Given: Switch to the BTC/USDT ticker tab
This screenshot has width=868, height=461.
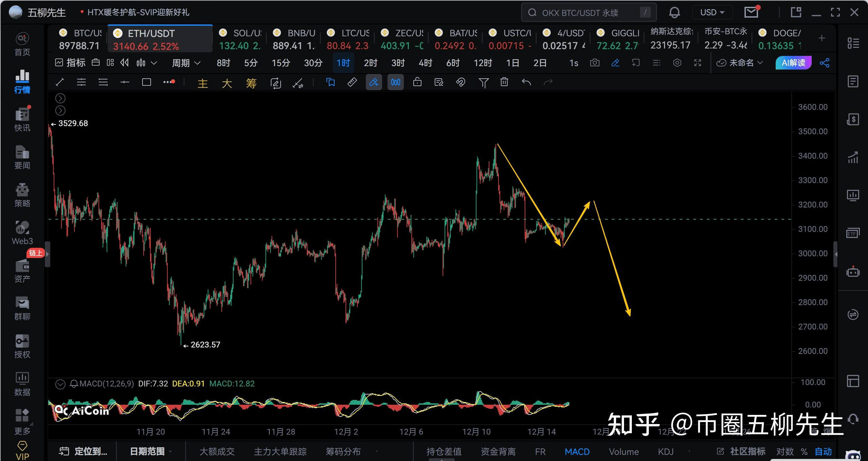Looking at the screenshot, I should coord(80,39).
